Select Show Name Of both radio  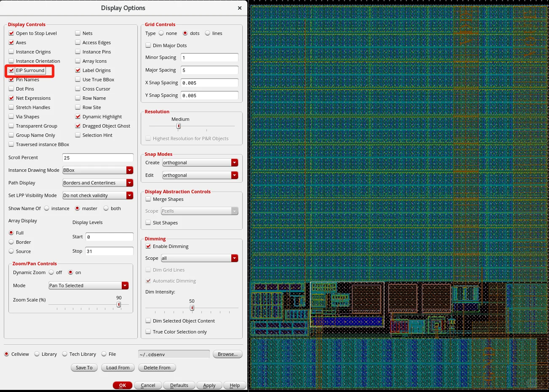pyautogui.click(x=106, y=208)
